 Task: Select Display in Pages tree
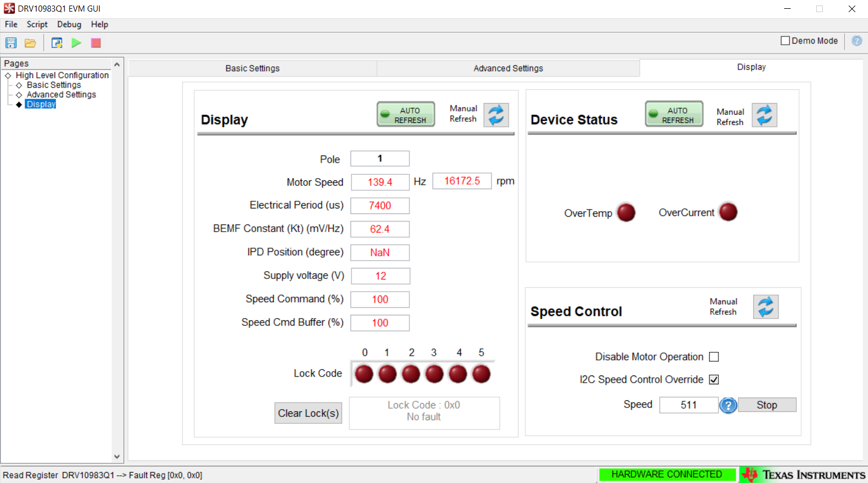point(41,104)
